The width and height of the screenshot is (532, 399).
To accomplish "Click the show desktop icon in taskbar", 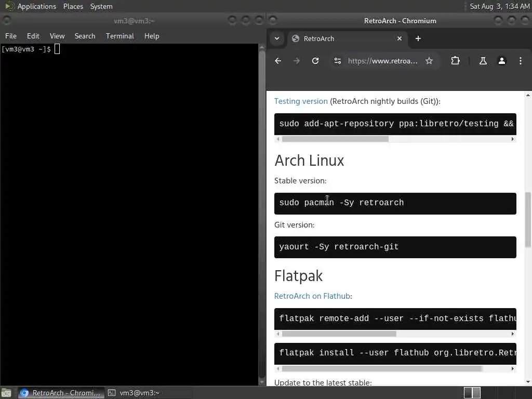I will point(6,393).
